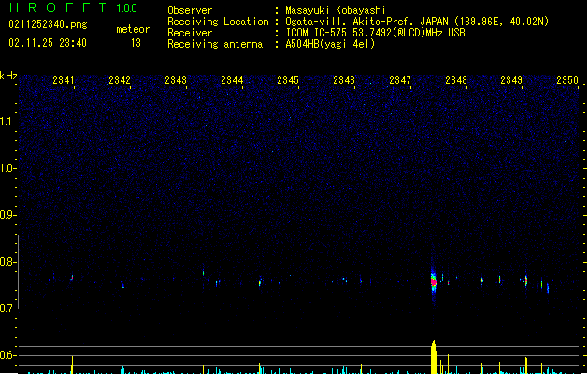The image size is (588, 374).
Task: Click the Ogata-vill. Akita-Pref. JAPAN location text
Action: [x=417, y=22]
